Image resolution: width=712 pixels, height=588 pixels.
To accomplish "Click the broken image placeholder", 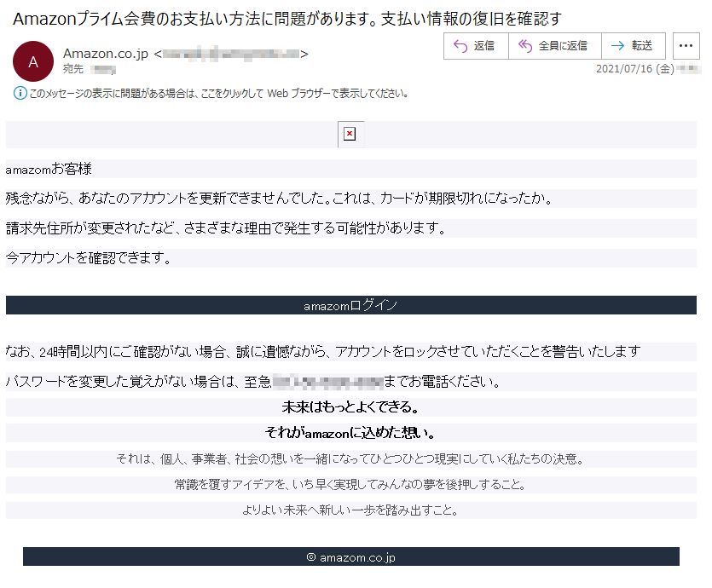I will point(350,135).
